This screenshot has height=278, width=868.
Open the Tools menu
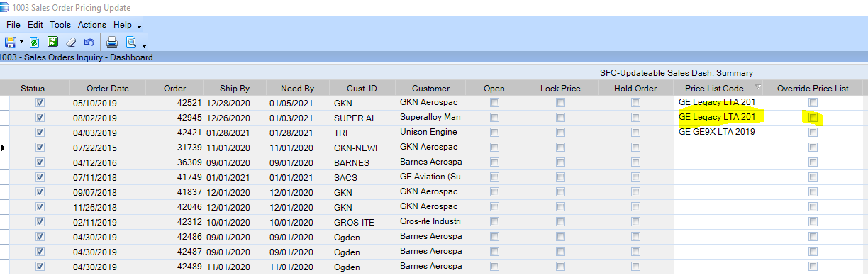[x=60, y=25]
